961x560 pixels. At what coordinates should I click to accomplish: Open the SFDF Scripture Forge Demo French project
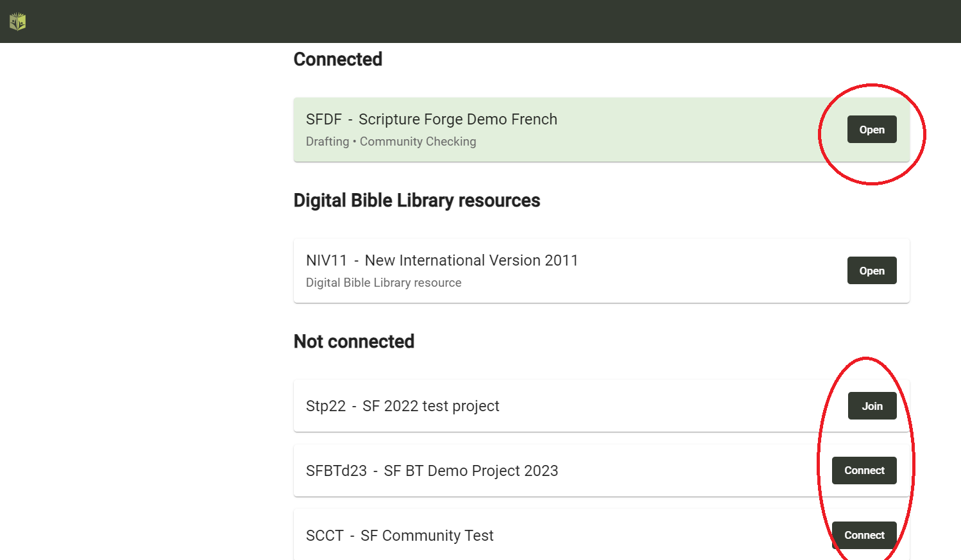[x=872, y=130]
